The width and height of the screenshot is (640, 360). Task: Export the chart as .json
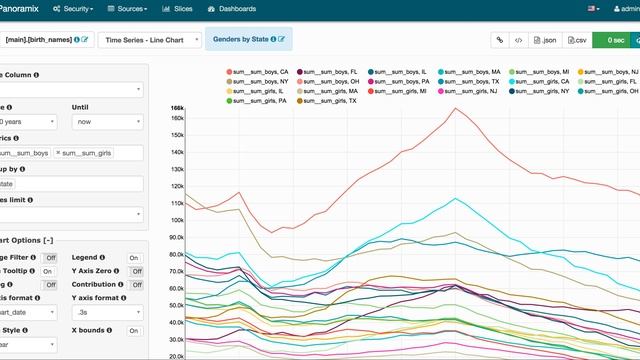545,40
